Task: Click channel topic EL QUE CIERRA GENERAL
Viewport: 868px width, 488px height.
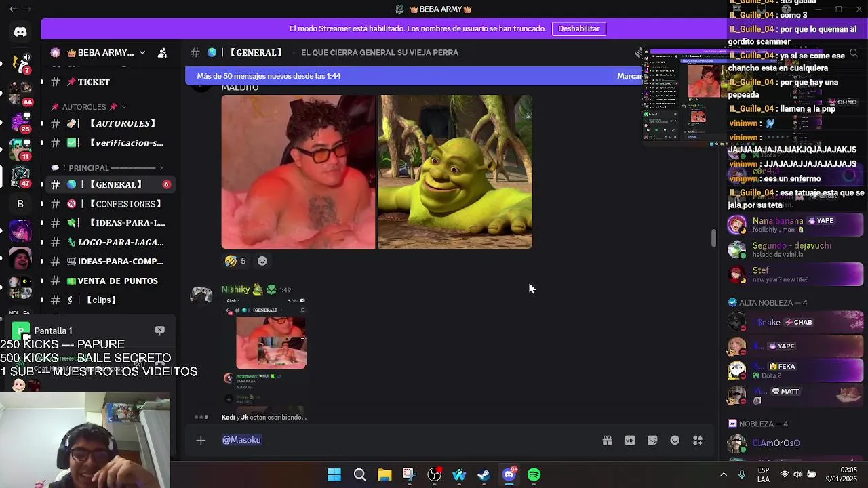Action: [380, 53]
